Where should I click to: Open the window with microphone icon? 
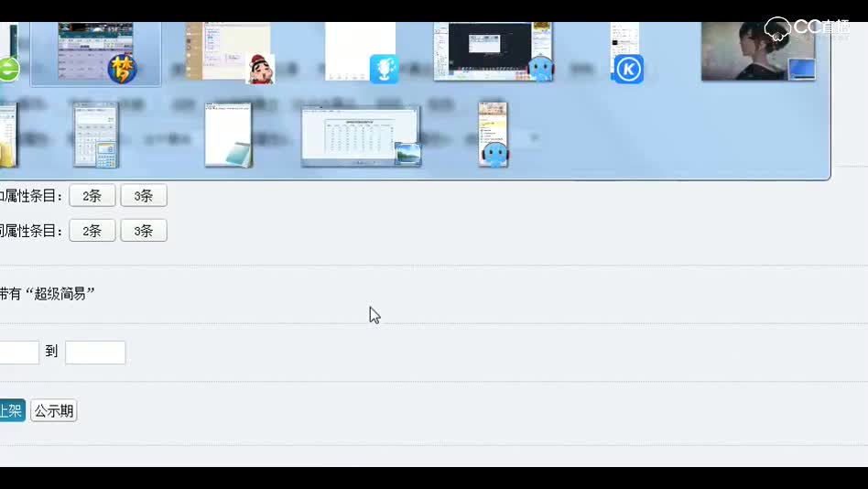[x=385, y=70]
